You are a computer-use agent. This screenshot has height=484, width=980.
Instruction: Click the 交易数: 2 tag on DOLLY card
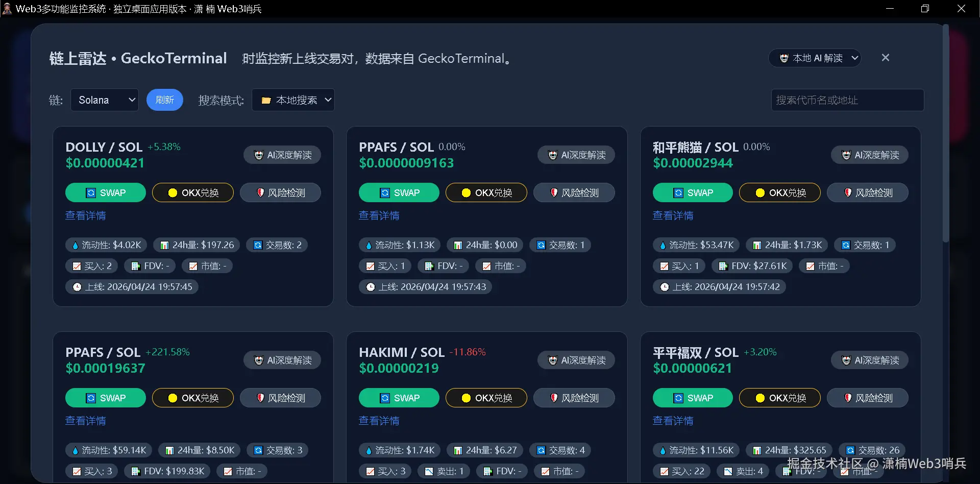277,246
